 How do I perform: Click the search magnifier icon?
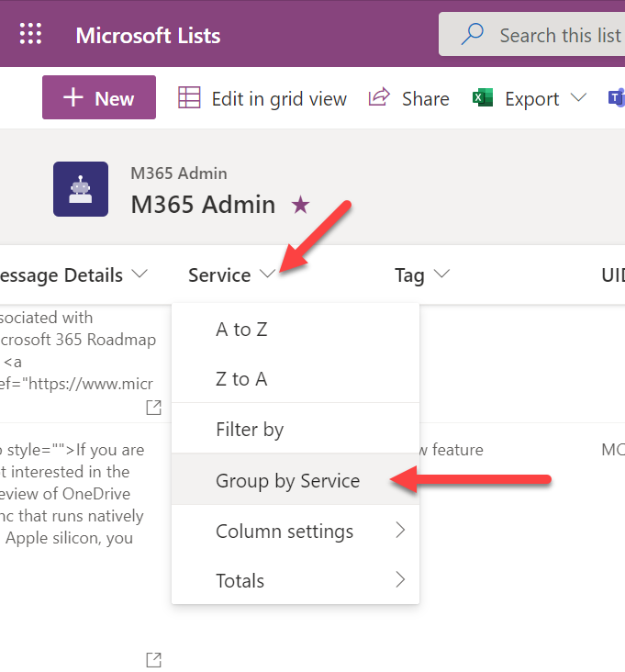coord(473,35)
